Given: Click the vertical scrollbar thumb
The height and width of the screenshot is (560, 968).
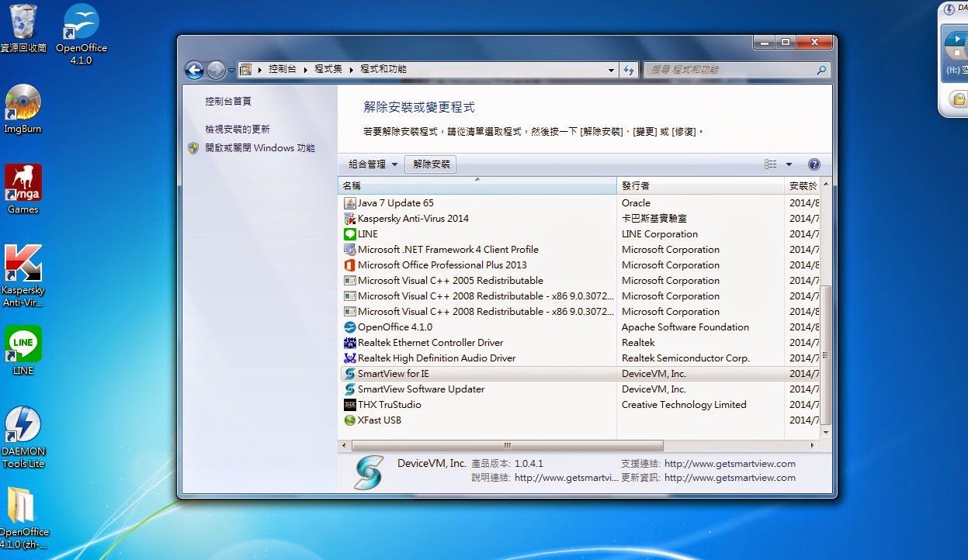Looking at the screenshot, I should [826, 354].
